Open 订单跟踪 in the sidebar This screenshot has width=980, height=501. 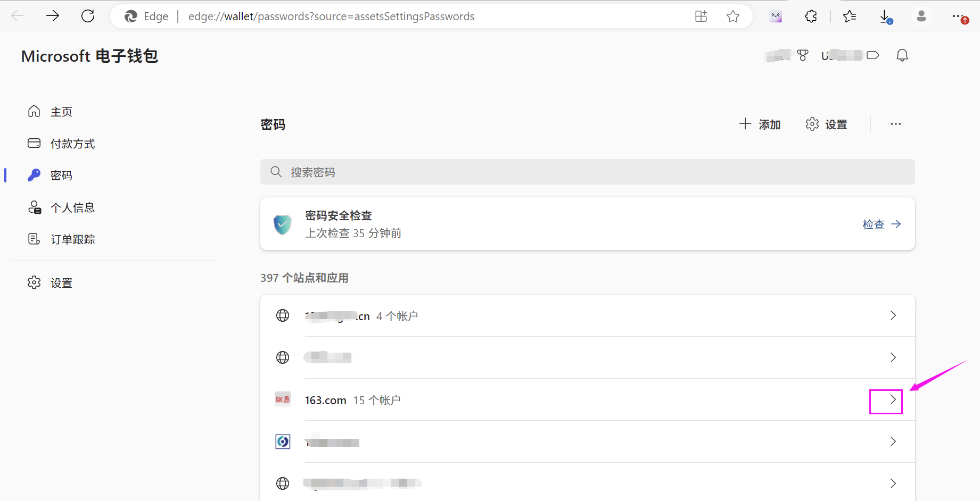click(x=72, y=239)
